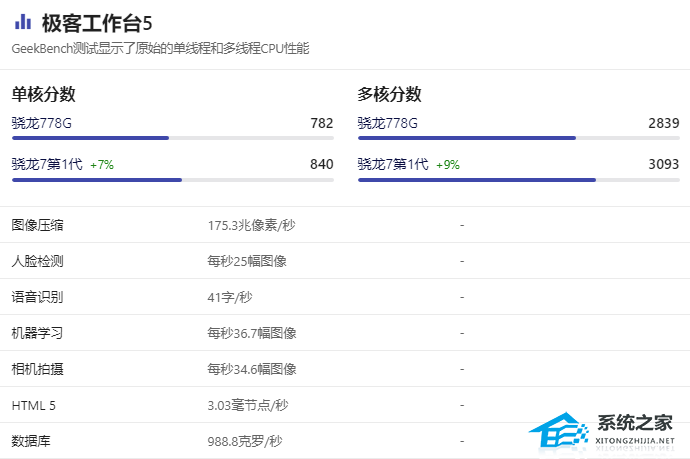Click the HTML 5 row label
Screen dimensions: 690x459
coord(34,405)
